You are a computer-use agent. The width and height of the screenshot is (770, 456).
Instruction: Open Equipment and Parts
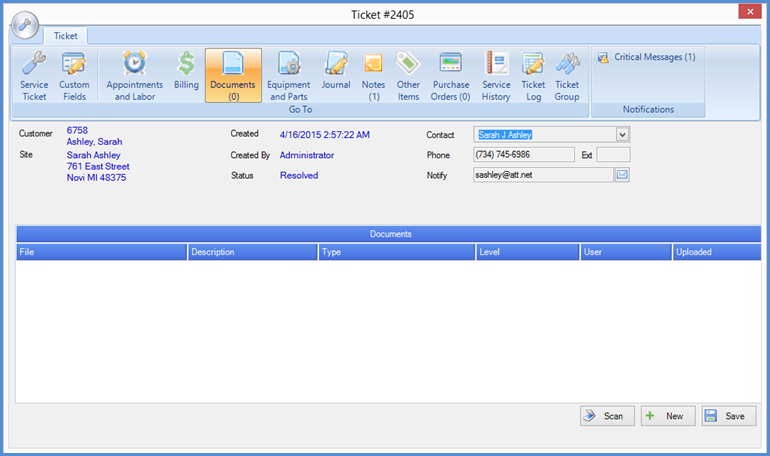[289, 76]
